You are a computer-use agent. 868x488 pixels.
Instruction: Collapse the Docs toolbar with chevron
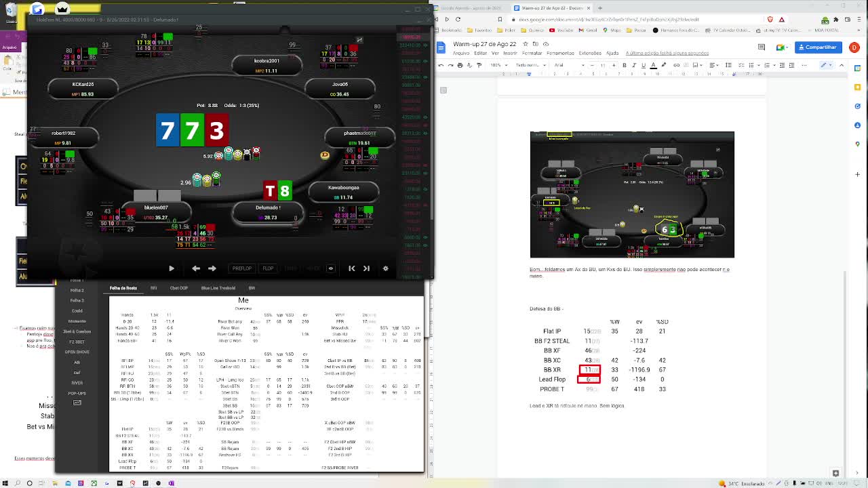coord(842,66)
